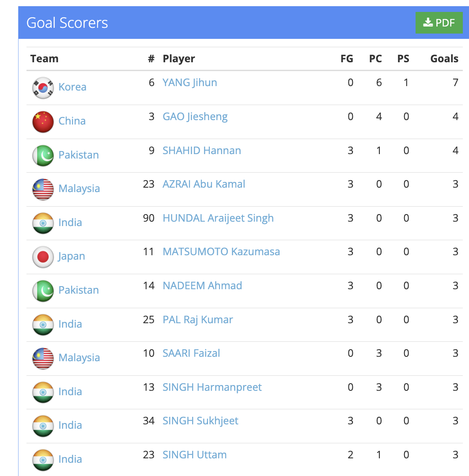Click the Goals column header
This screenshot has height=476, width=469.
pyautogui.click(x=444, y=59)
